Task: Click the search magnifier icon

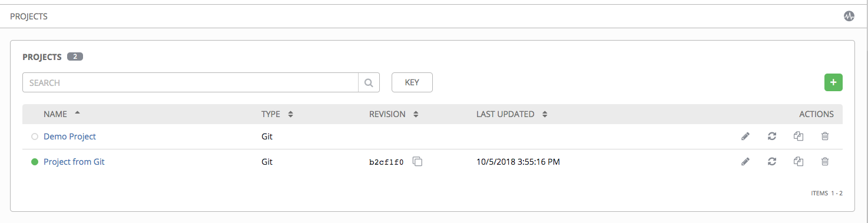Action: [369, 82]
